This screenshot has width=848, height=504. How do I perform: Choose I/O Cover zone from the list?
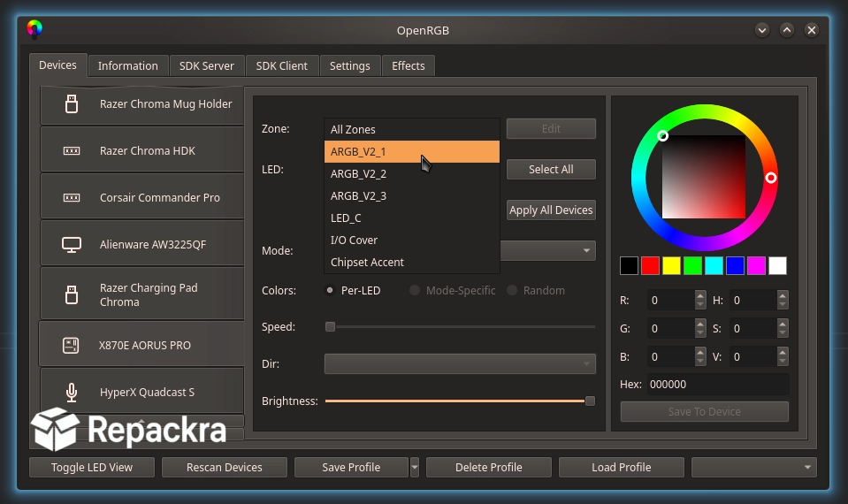411,241
